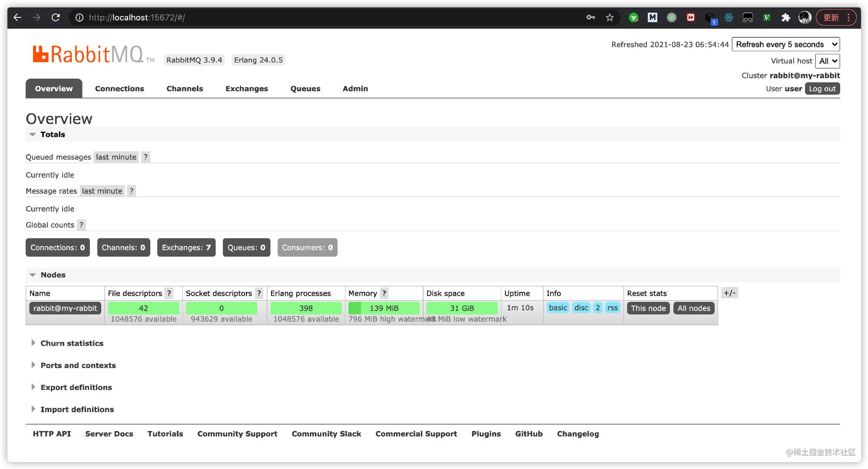Open the browser extensions puzzle icon
Image resolution: width=868 pixels, height=469 pixels.
pos(785,17)
